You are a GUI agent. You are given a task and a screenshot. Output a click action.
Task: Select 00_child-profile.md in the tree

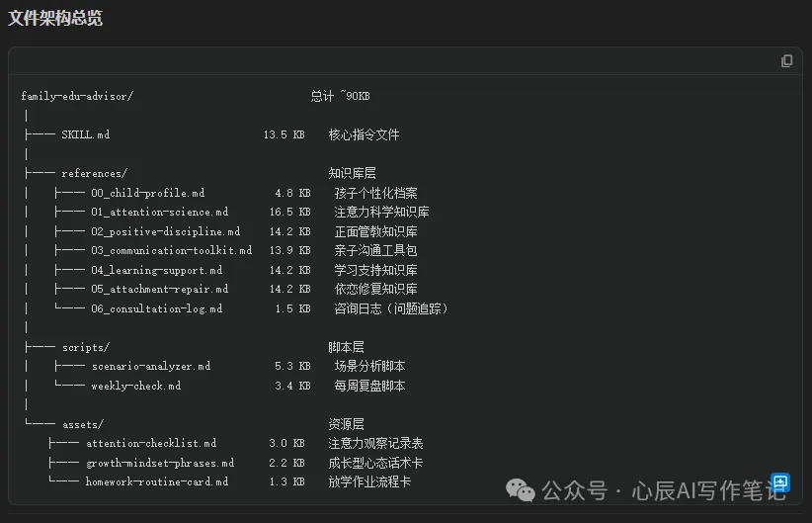pyautogui.click(x=147, y=193)
